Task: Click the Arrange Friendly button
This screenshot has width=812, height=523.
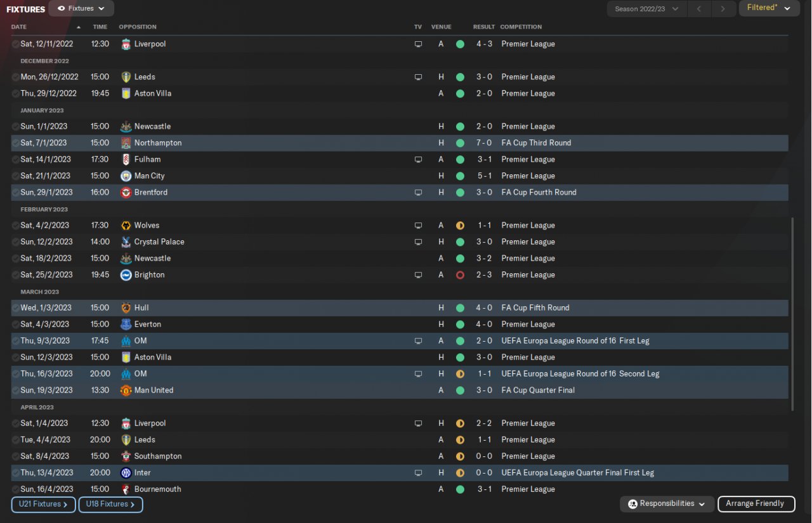Action: (x=756, y=504)
